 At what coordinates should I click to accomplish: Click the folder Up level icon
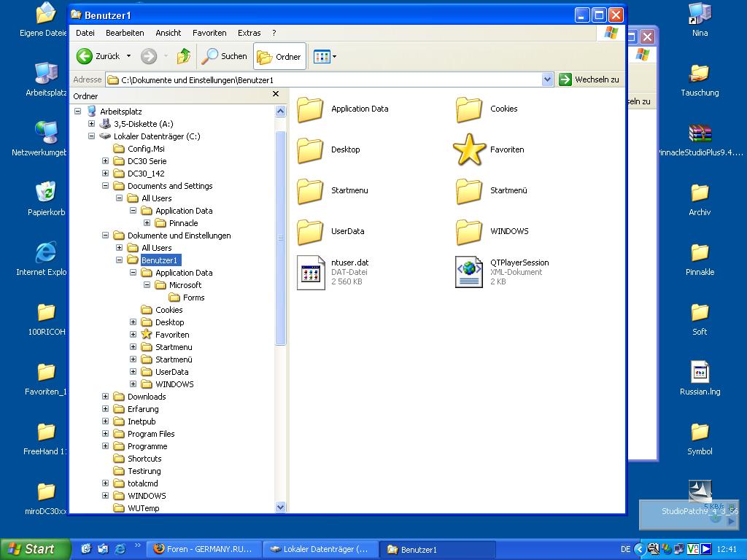point(184,56)
